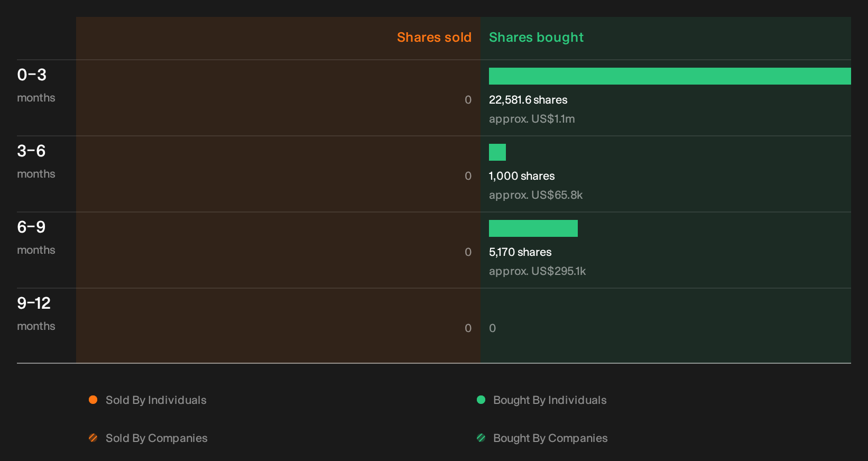Toggle the Bought By Individuals legend label
This screenshot has width=868, height=461.
click(550, 400)
